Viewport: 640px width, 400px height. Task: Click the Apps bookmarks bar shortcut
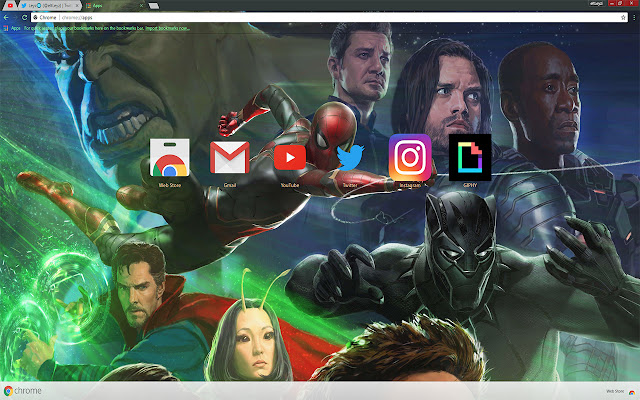pyautogui.click(x=12, y=28)
